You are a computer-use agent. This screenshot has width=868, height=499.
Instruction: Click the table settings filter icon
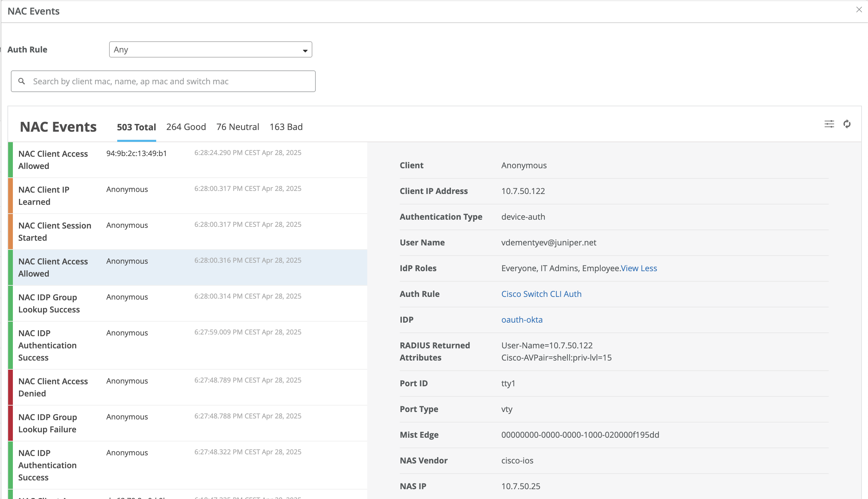(829, 124)
